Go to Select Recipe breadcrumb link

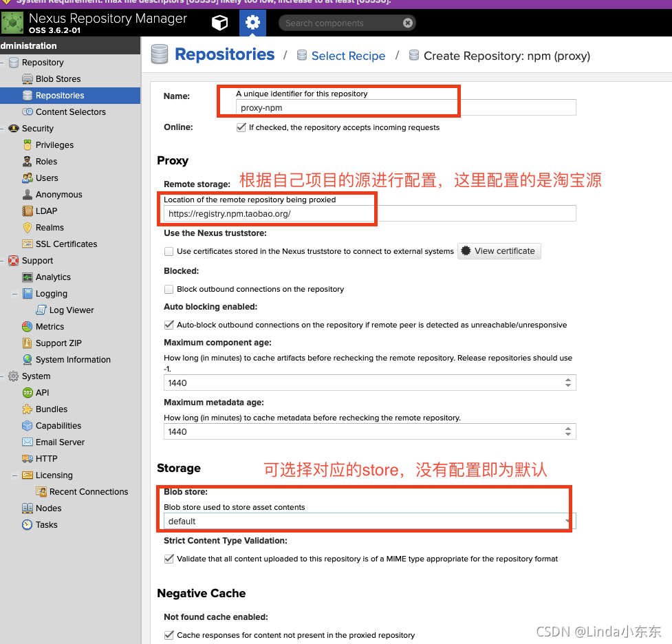348,56
